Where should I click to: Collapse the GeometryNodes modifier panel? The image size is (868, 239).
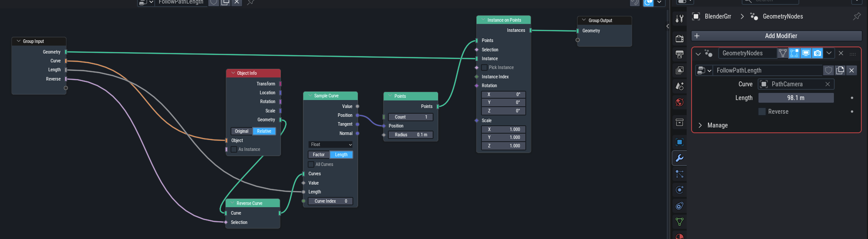698,54
